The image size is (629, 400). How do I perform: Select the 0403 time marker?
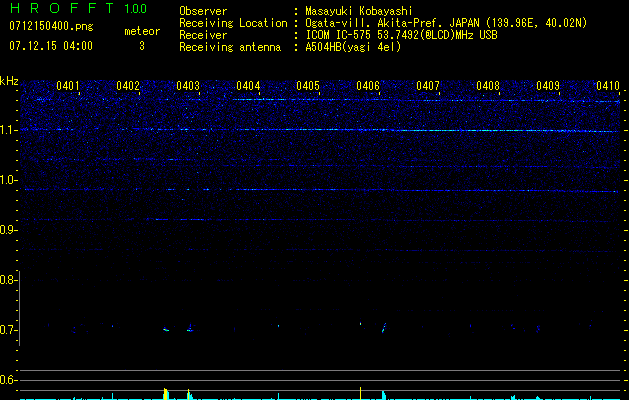(188, 86)
